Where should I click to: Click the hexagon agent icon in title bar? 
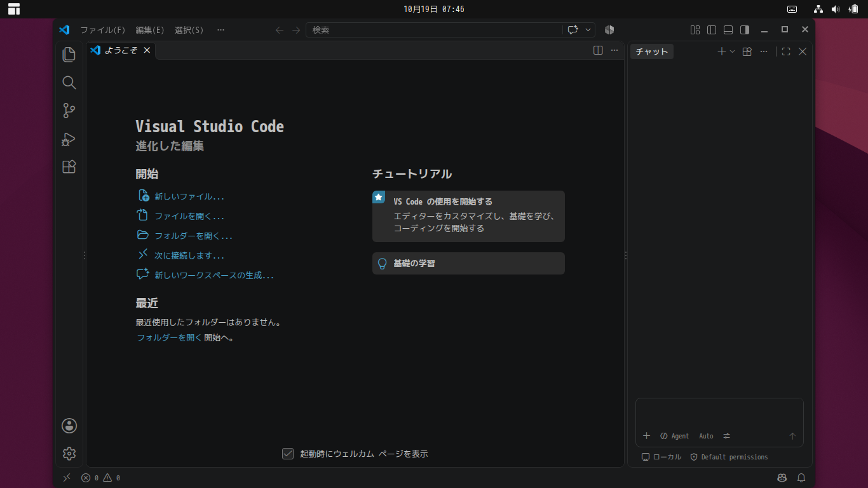(x=609, y=30)
